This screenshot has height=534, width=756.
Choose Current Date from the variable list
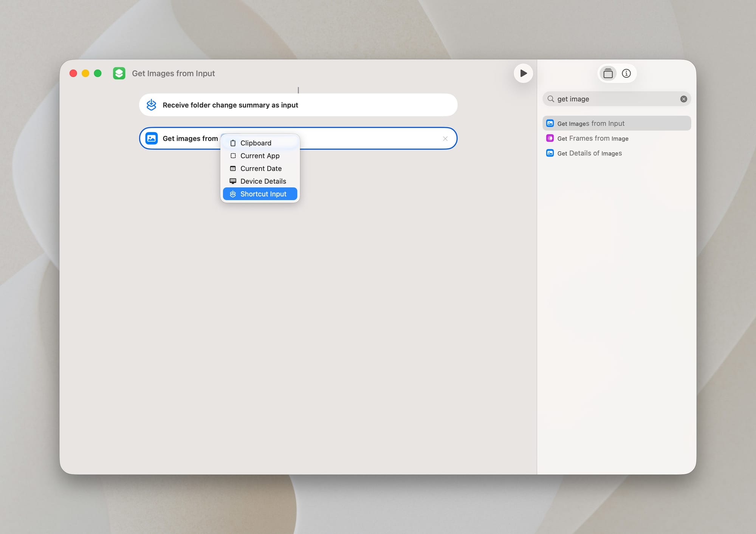pos(261,168)
